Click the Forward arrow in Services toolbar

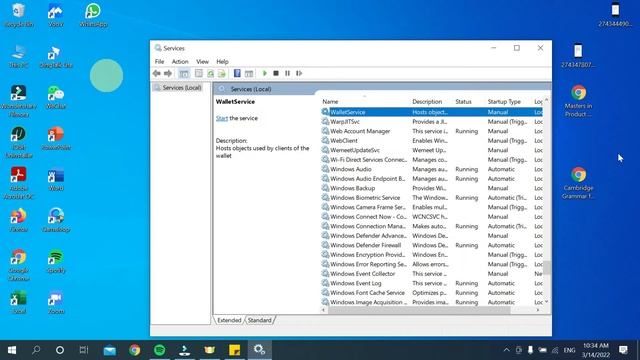tap(168, 73)
